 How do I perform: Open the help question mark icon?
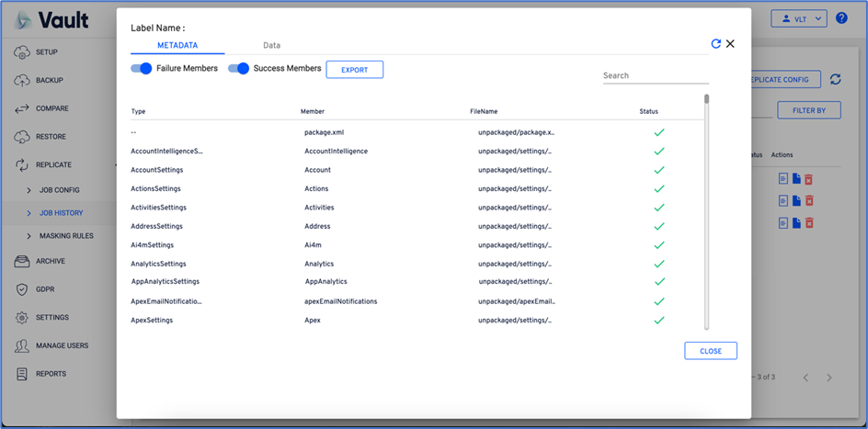click(840, 18)
